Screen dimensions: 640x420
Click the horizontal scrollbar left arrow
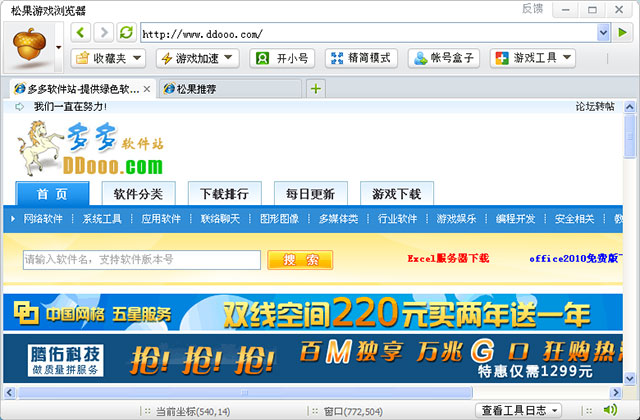coord(9,393)
